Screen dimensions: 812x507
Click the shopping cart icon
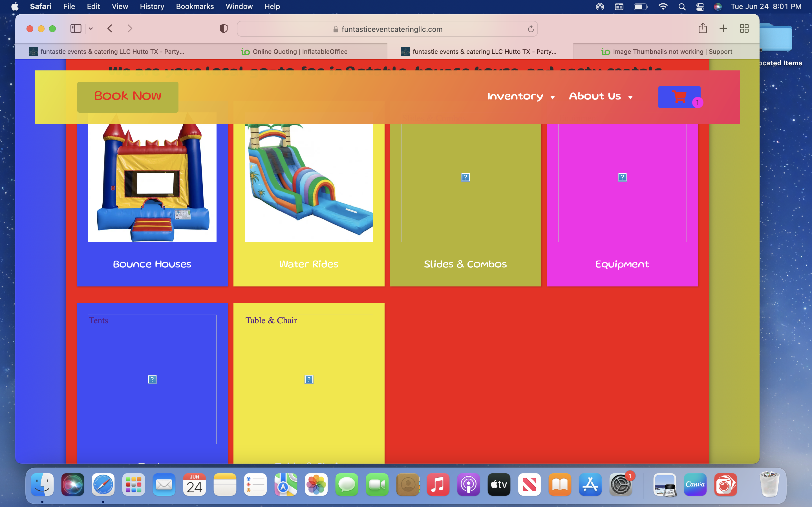pos(679,97)
